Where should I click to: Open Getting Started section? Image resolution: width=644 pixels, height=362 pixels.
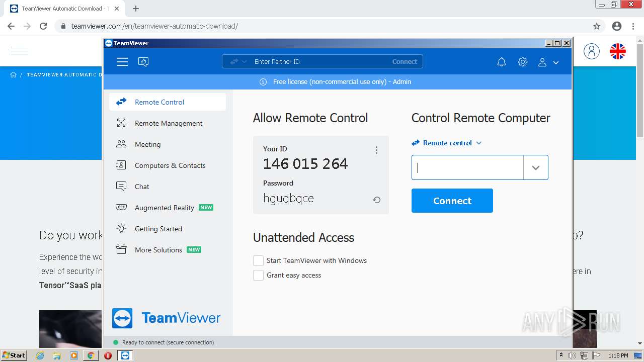[x=168, y=229]
